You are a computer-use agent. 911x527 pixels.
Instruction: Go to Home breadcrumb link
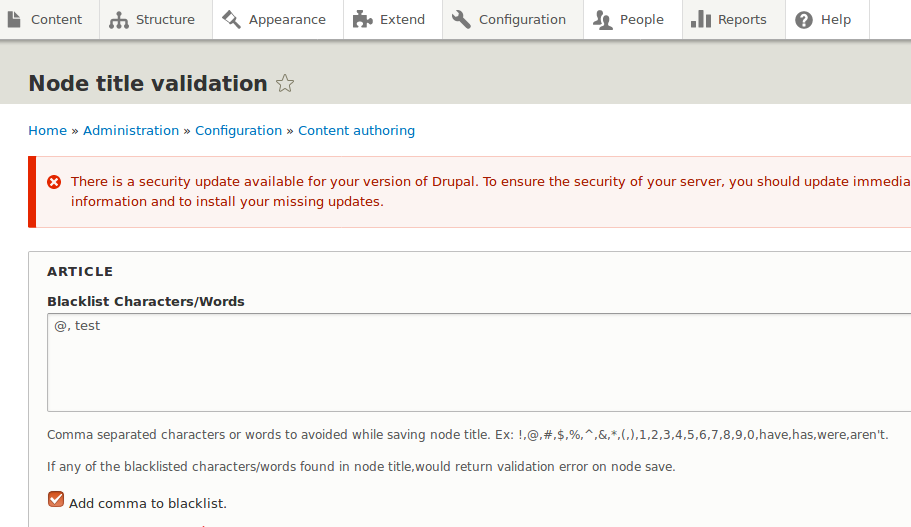pyautogui.click(x=47, y=130)
